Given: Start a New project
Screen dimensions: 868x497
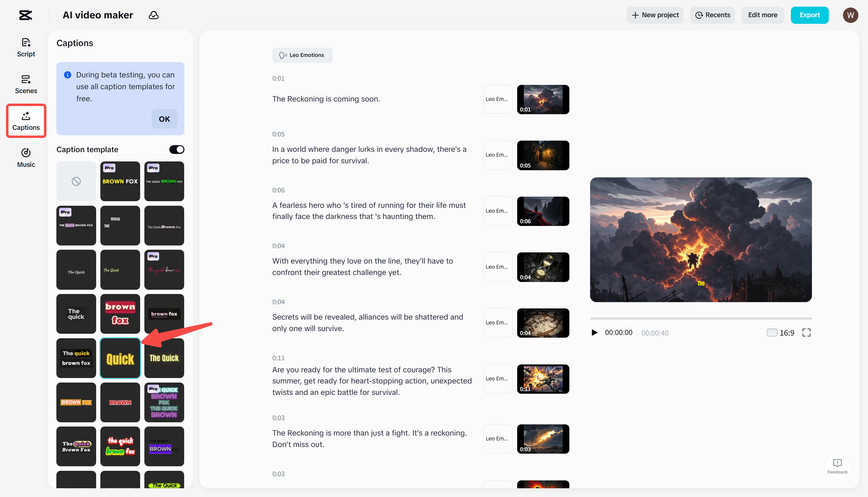Looking at the screenshot, I should tap(655, 15).
